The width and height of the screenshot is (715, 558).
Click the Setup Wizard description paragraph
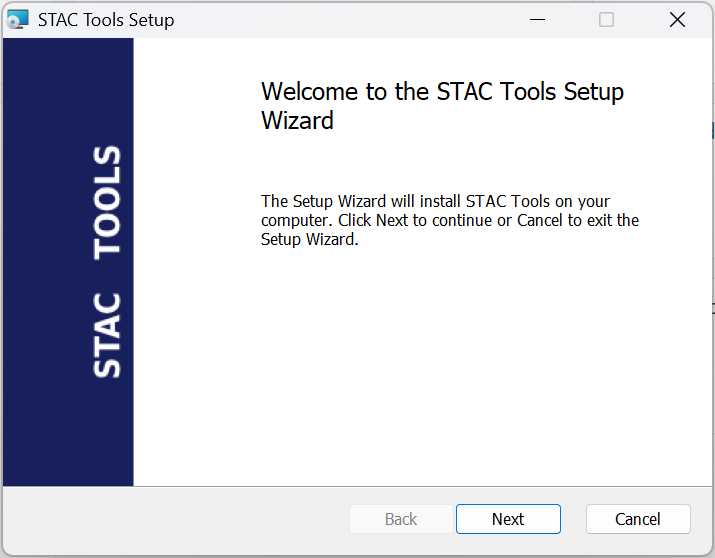click(x=449, y=220)
